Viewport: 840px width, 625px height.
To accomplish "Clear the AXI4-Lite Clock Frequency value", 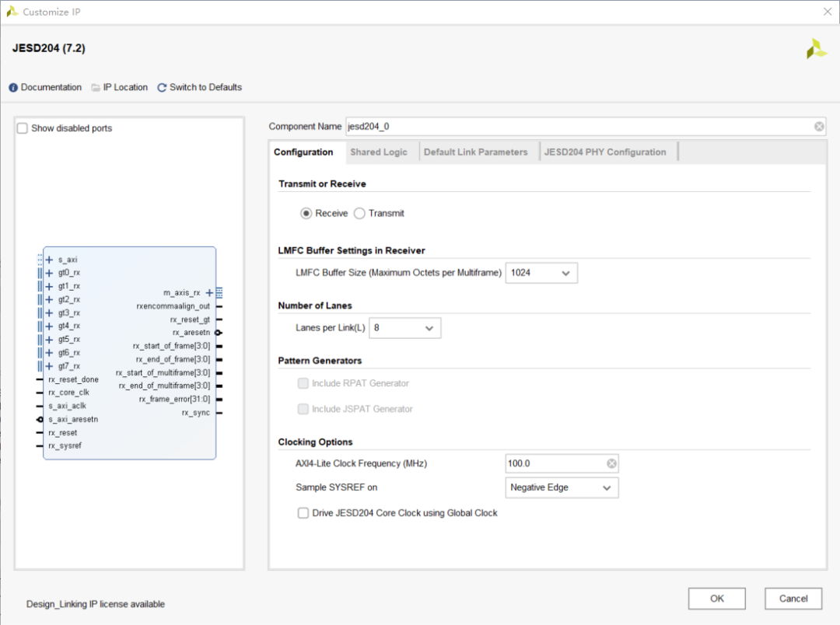I will point(611,464).
